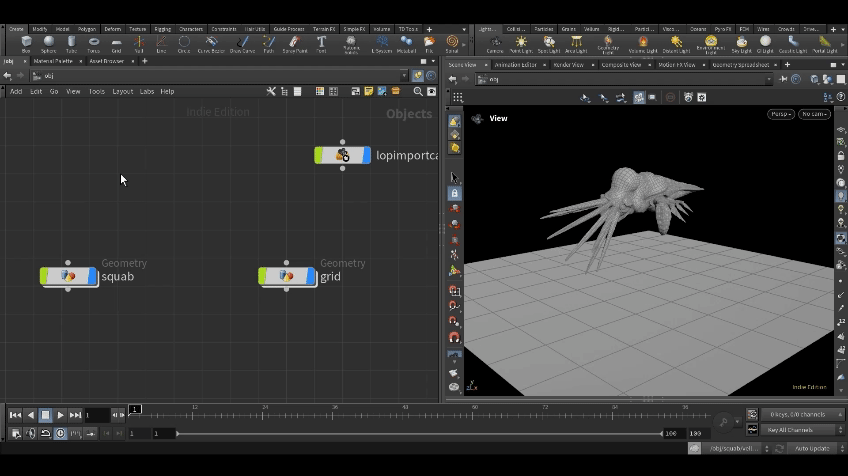Select the squab geometry node
The width and height of the screenshot is (848, 476).
[x=69, y=276]
